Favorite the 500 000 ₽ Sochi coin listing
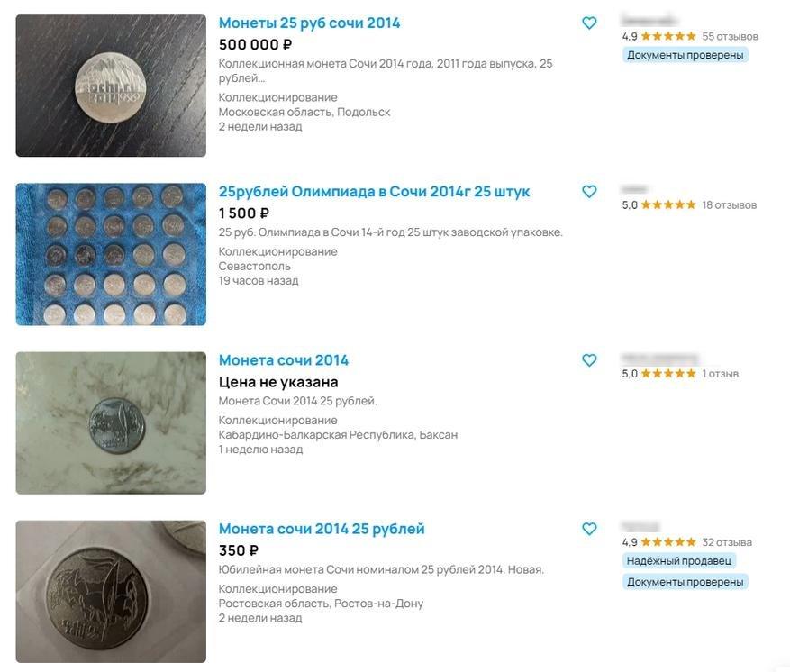 tap(589, 23)
